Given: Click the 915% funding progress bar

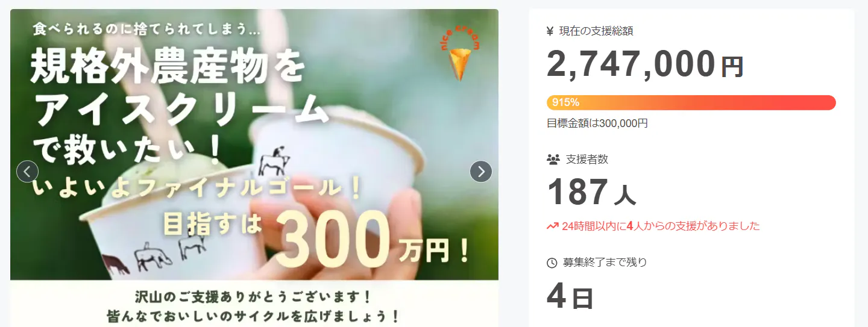Looking at the screenshot, I should coord(691,102).
